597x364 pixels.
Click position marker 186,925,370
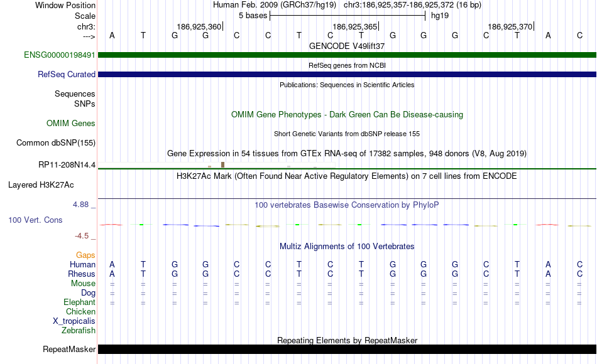click(510, 26)
